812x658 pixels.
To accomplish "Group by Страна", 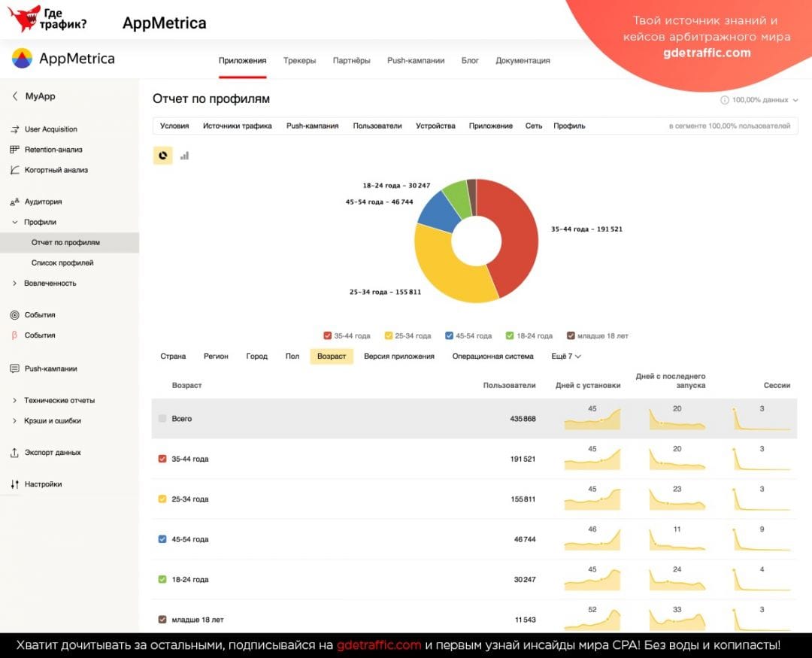I will click(x=173, y=356).
